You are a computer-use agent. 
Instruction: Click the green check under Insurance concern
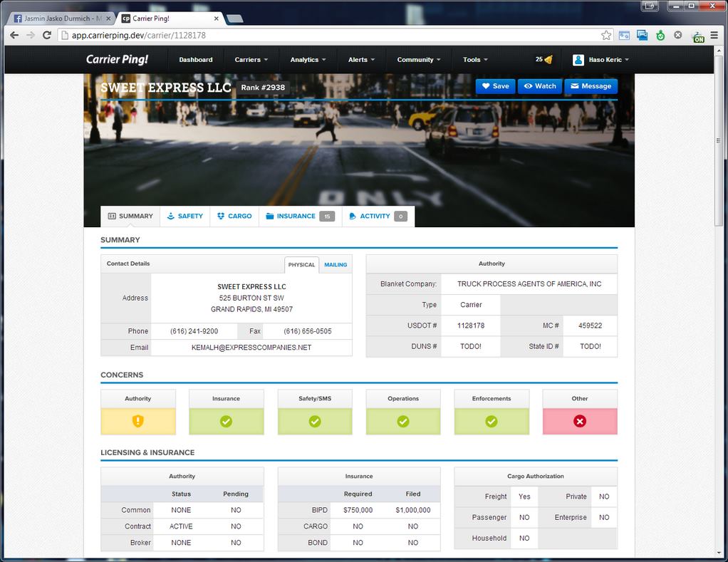(226, 422)
